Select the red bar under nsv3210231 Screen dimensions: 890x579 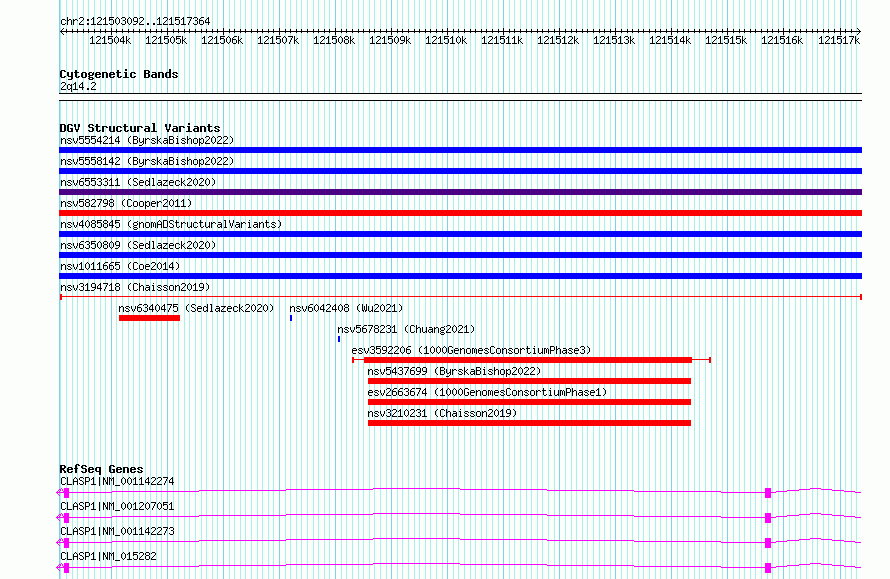[x=529, y=423]
